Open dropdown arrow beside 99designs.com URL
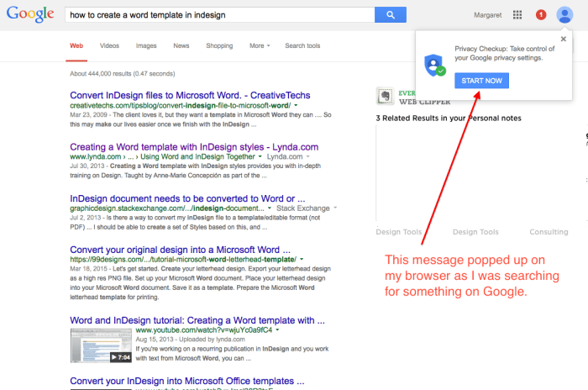Viewport: 588px width, 390px height. click(x=301, y=260)
